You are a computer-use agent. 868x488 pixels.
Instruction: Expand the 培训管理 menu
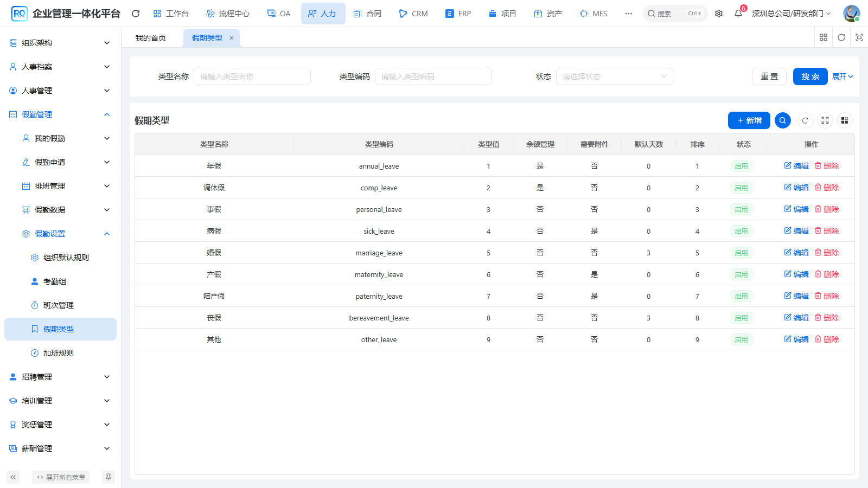point(60,401)
